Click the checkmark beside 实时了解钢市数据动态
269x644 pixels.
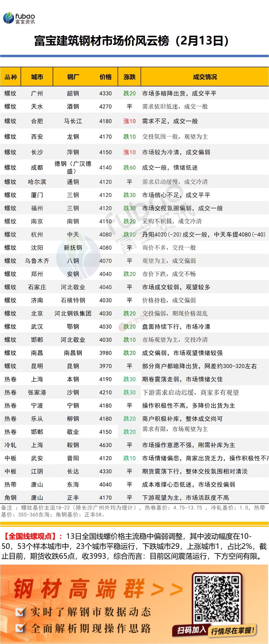[20, 612]
